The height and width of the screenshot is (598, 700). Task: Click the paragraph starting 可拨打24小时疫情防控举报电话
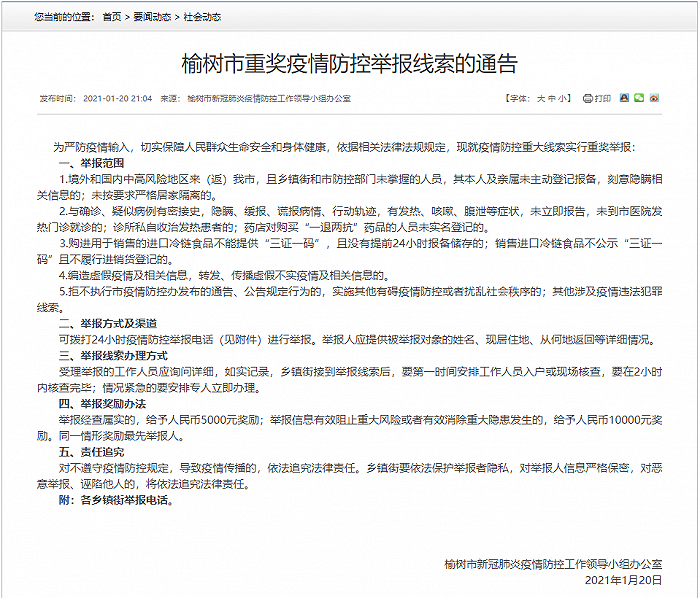359,340
